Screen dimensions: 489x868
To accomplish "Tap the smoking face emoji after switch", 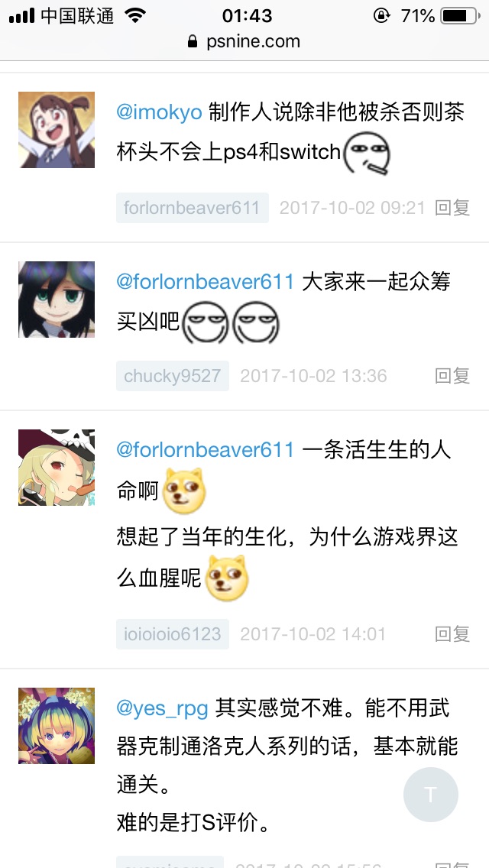I will click(367, 154).
